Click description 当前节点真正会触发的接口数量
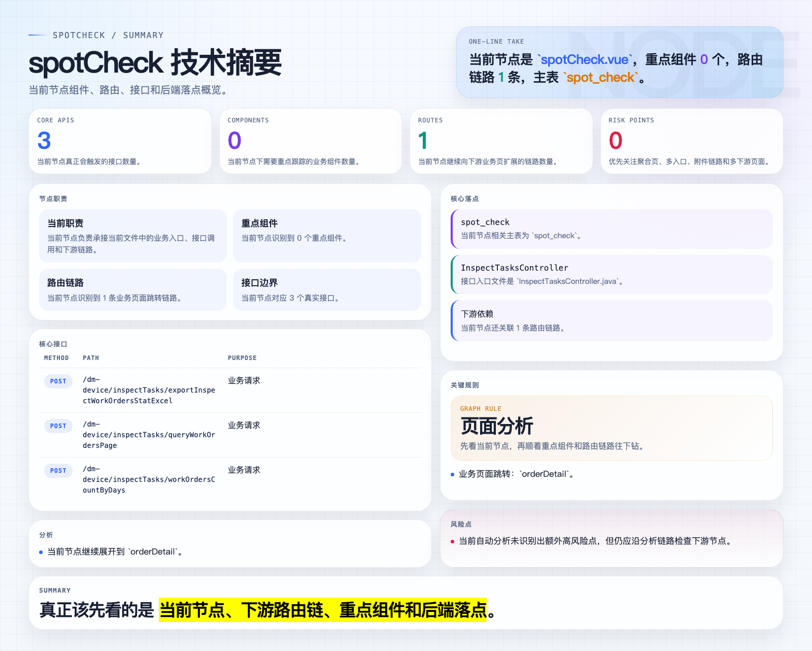 tap(89, 161)
